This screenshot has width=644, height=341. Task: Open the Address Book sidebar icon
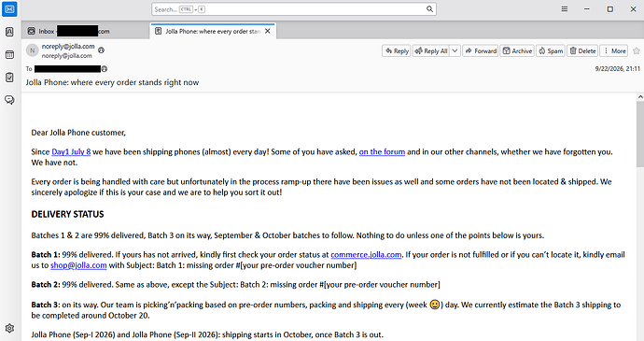(9, 32)
